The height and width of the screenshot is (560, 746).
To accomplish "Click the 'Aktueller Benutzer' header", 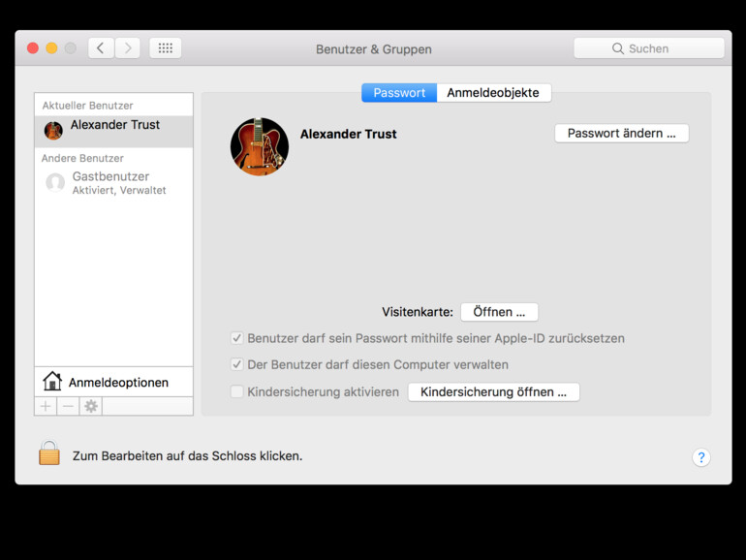I will click(87, 106).
